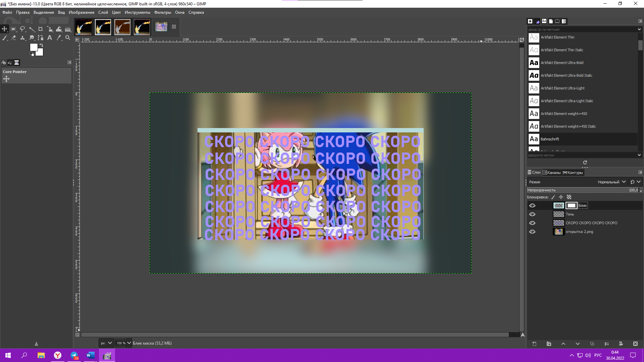
Task: Open the Tool Options tab
Action: pos(4,62)
